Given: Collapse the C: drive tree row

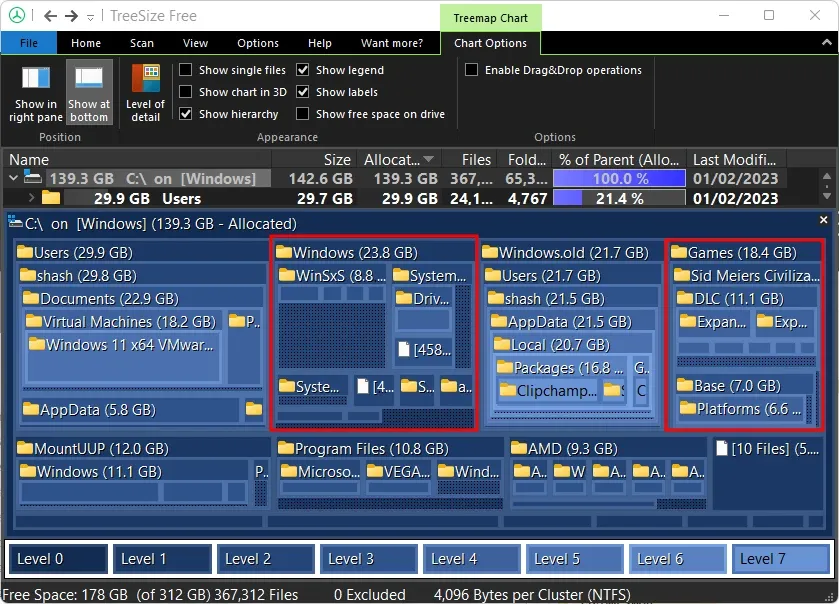Looking at the screenshot, I should coord(14,178).
